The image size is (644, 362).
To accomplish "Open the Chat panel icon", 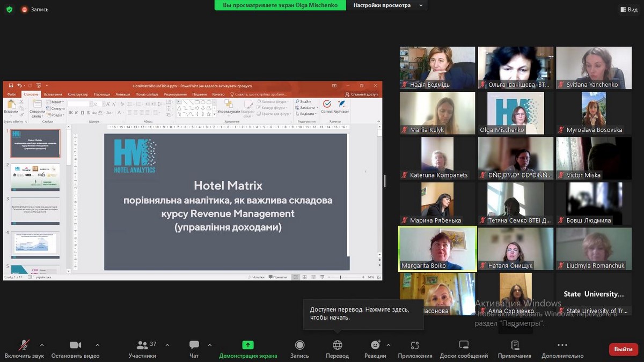I will [194, 345].
